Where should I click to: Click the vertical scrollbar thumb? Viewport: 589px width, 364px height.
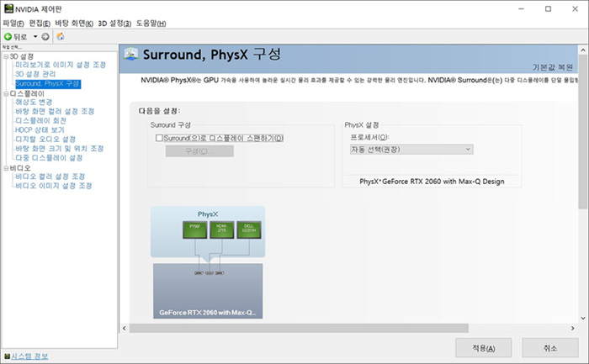(582, 131)
